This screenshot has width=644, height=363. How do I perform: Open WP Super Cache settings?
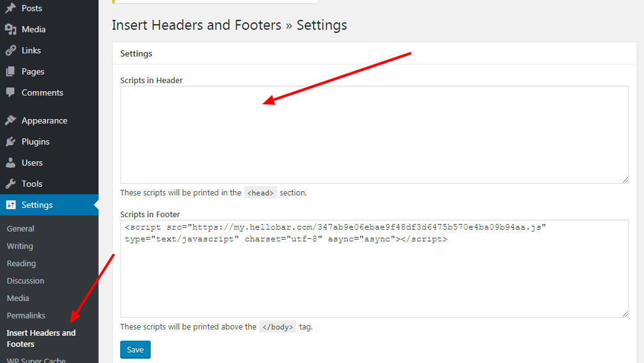click(36, 359)
